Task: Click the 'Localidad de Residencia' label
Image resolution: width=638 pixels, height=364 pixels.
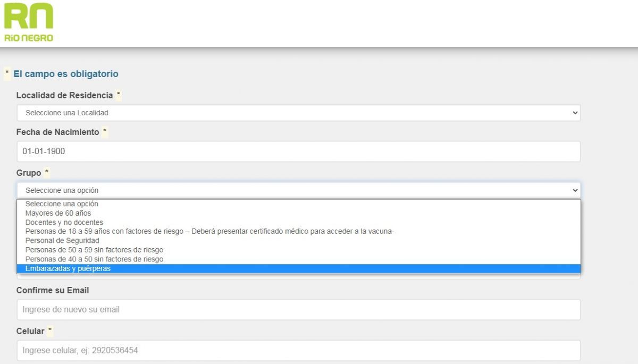Action: click(64, 96)
